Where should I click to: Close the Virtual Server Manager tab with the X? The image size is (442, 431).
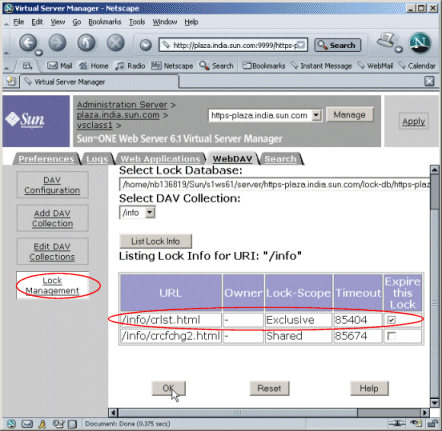pos(429,81)
